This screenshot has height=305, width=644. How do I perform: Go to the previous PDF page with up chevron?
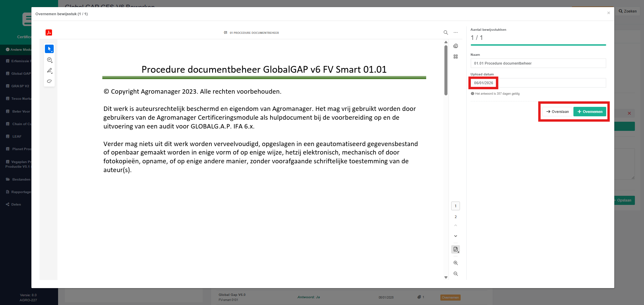point(456,226)
